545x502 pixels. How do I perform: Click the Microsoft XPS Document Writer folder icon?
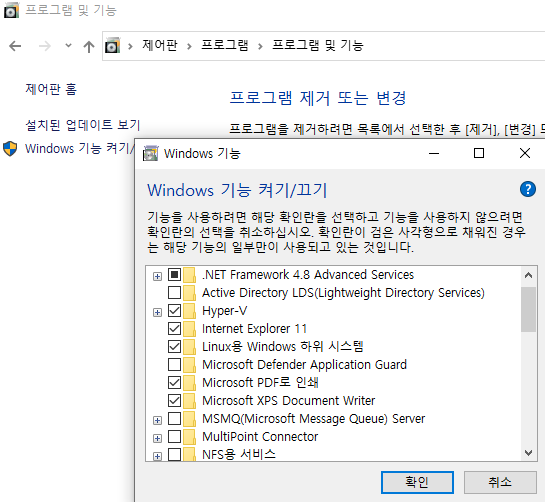click(x=189, y=401)
